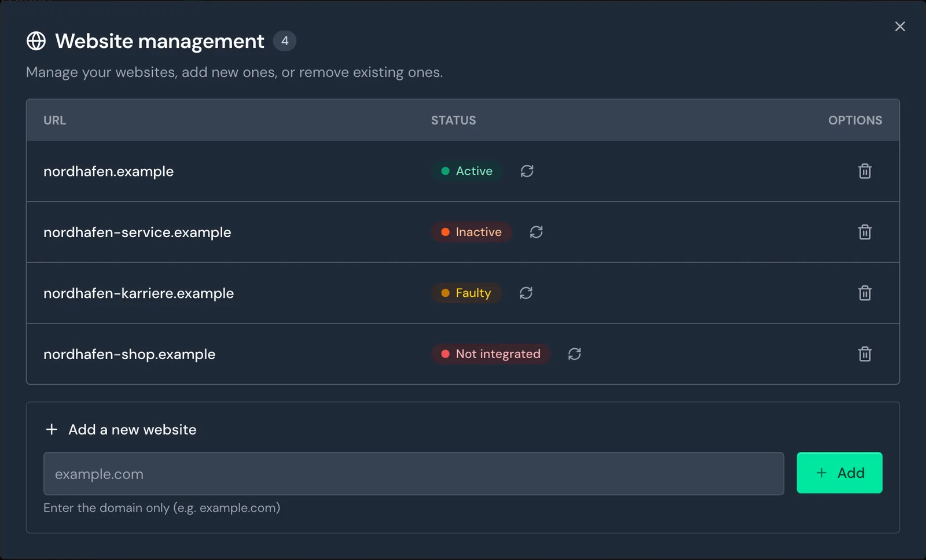Screen dimensions: 926x560
Task: Click the Website management title
Action: (160, 42)
